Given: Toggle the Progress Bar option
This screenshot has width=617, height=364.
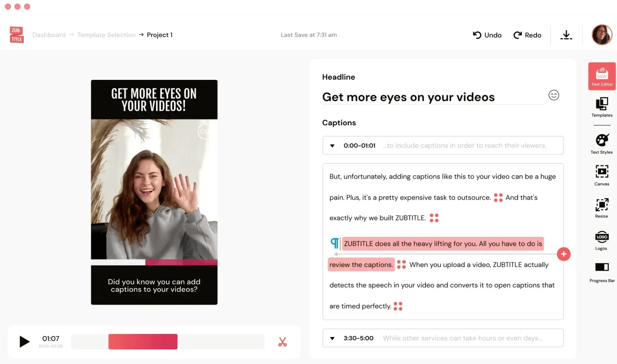Looking at the screenshot, I should tap(601, 271).
